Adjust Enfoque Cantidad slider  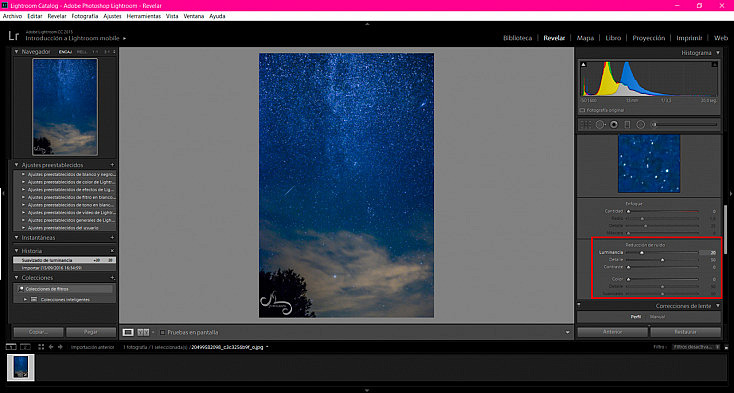click(x=628, y=211)
